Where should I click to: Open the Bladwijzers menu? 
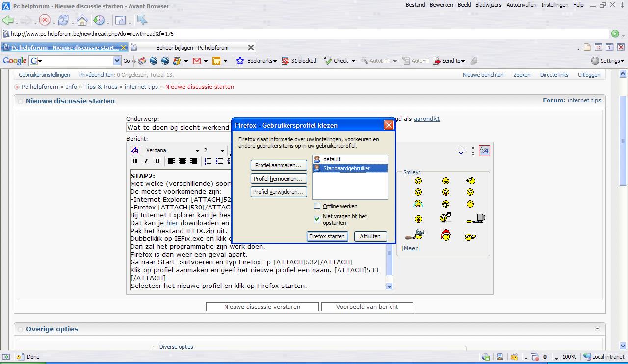489,5
